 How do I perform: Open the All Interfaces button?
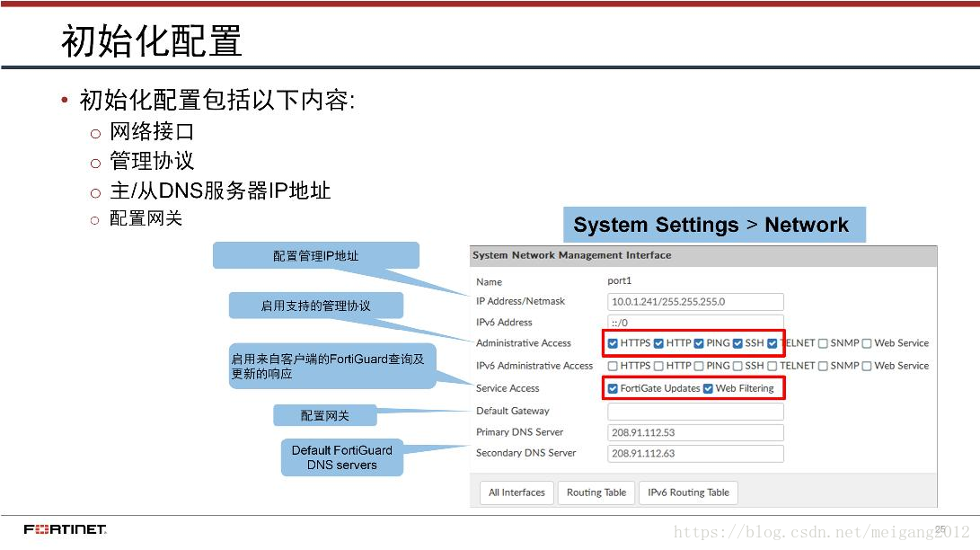pos(516,492)
